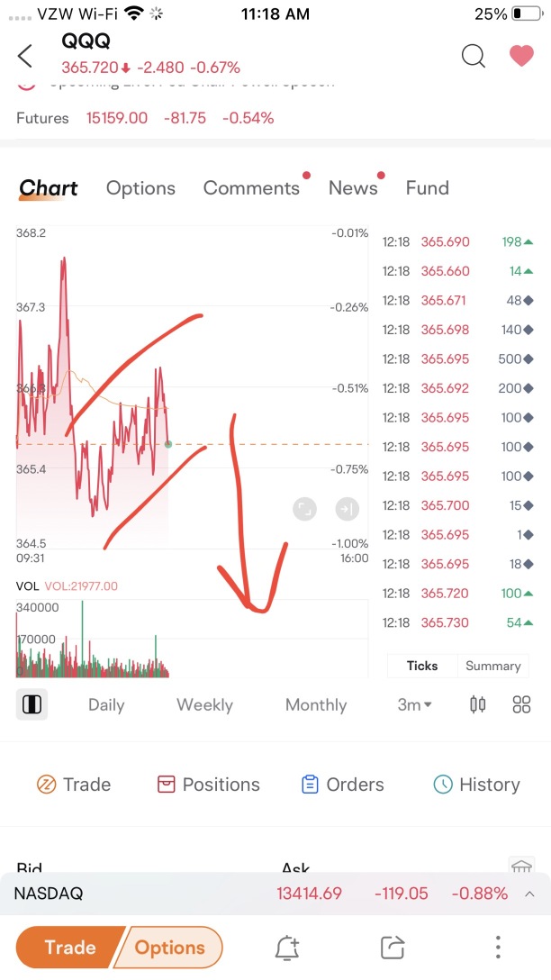Open the Comments tab
The height and width of the screenshot is (980, 551).
pos(252,187)
